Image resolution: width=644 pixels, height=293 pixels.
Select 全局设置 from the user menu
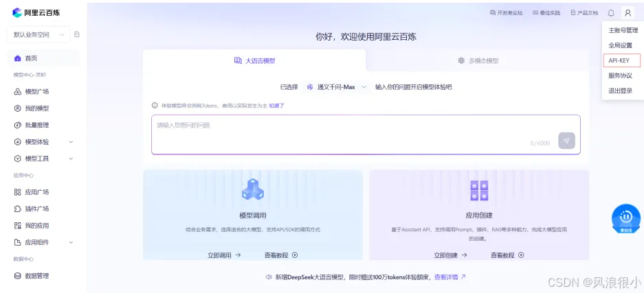pyautogui.click(x=620, y=45)
